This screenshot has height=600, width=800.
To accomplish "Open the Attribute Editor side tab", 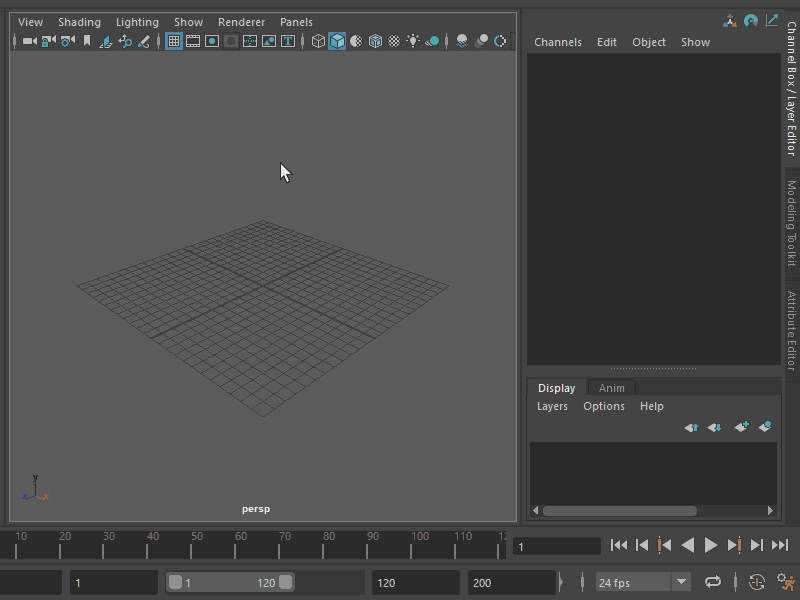I will click(791, 330).
